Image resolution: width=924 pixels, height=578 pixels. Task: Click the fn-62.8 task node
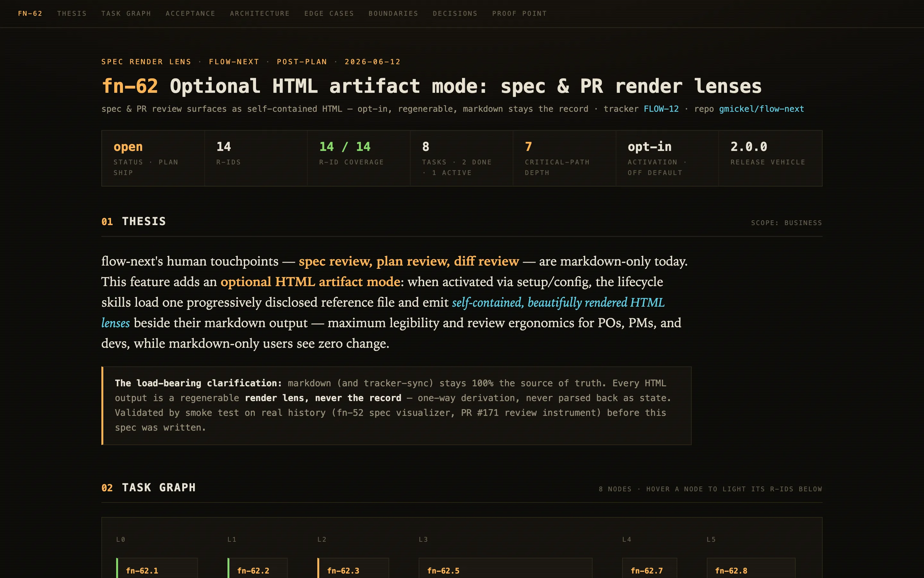751,568
